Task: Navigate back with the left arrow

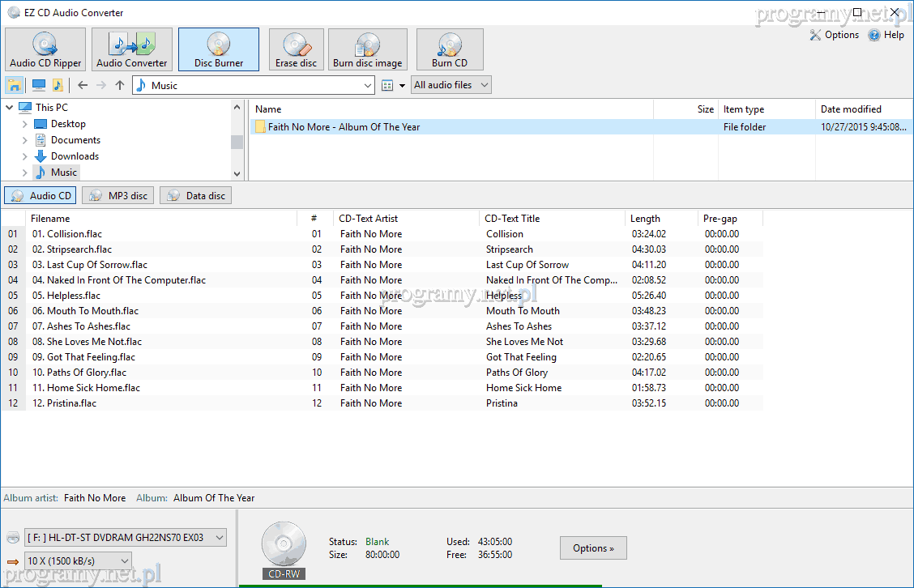Action: tap(83, 85)
